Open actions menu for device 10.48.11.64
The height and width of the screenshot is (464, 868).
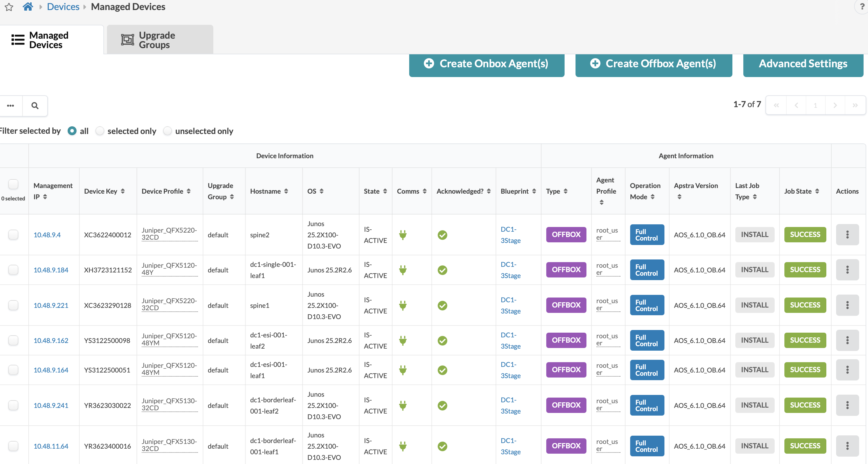click(847, 446)
